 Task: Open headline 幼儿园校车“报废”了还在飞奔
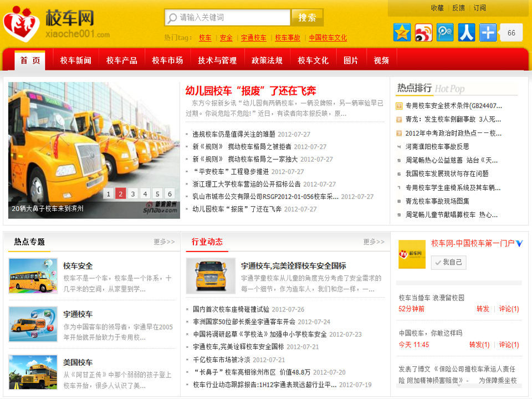pyautogui.click(x=250, y=91)
